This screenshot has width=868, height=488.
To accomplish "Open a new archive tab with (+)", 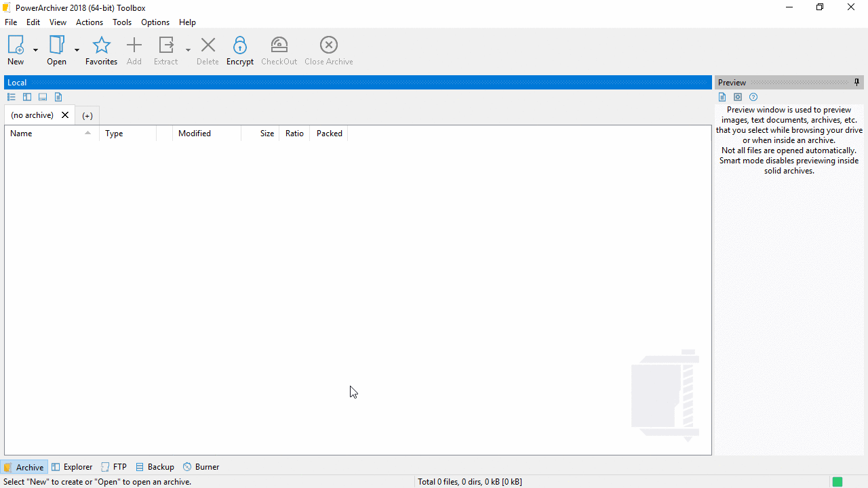I will (x=87, y=115).
